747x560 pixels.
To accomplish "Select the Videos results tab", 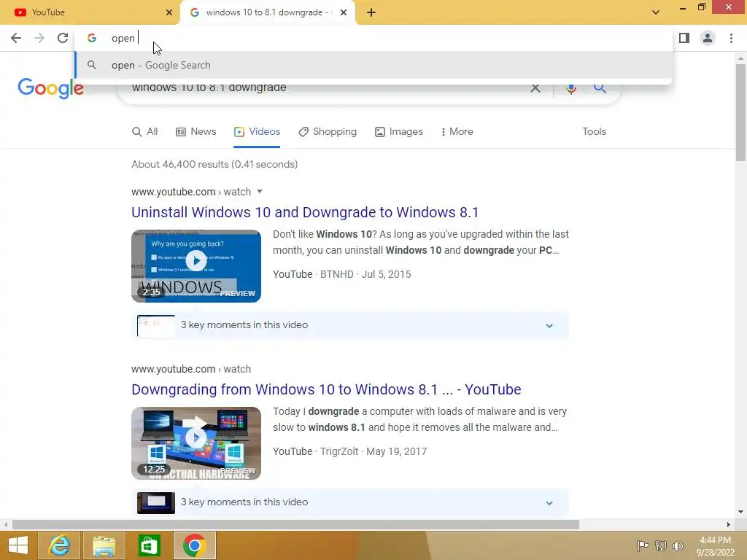I will 257,132.
